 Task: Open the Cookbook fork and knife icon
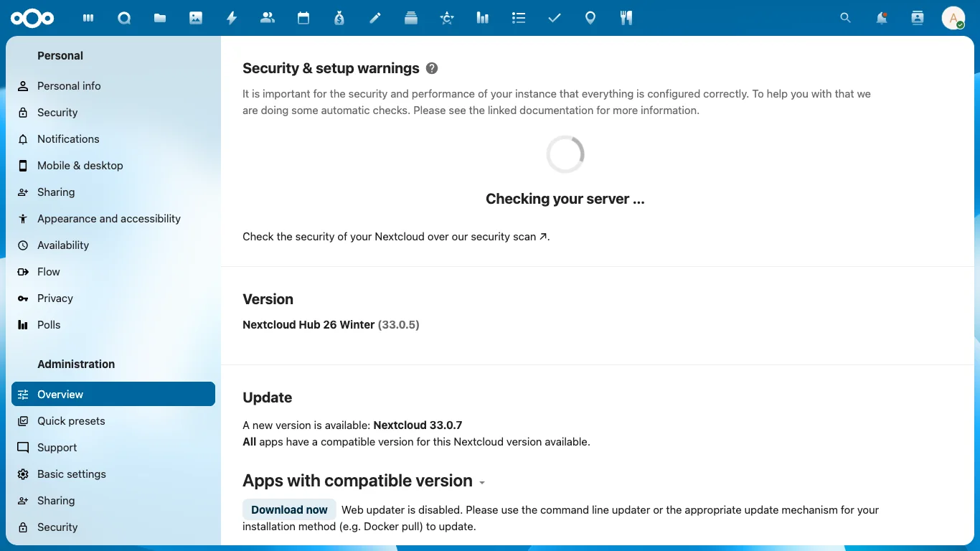[x=626, y=18]
